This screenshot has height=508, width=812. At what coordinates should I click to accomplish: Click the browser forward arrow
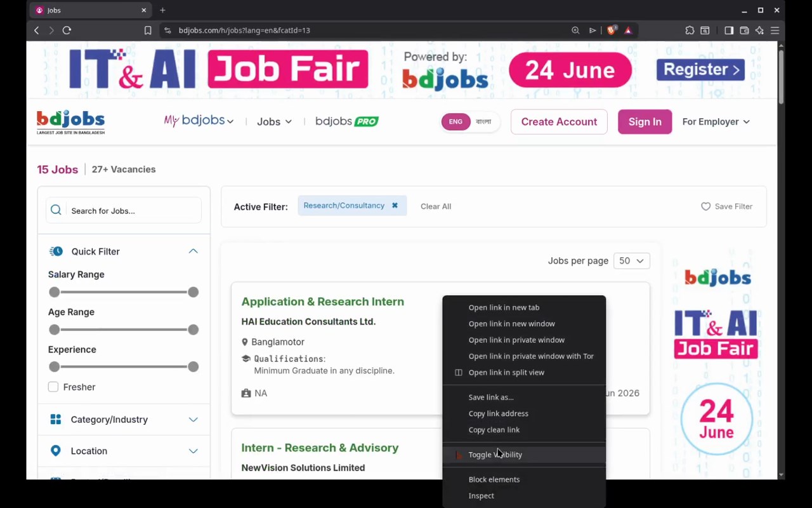[x=51, y=30]
